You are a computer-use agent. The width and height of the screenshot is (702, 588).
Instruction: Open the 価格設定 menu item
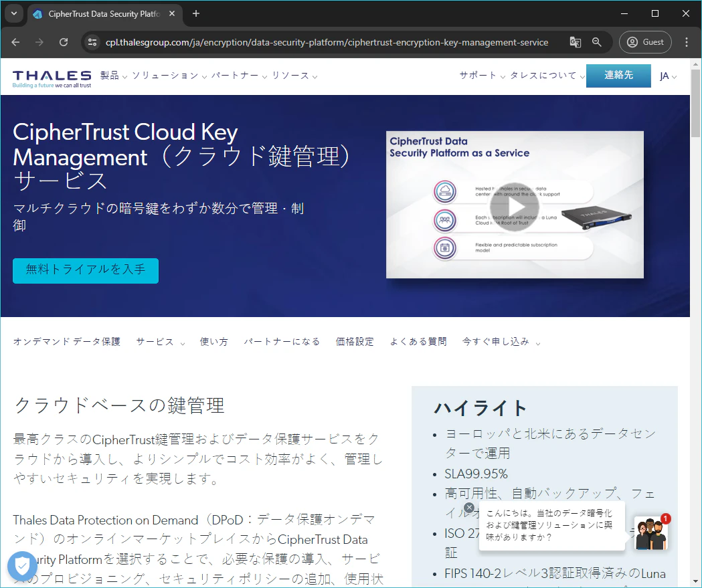coord(355,341)
